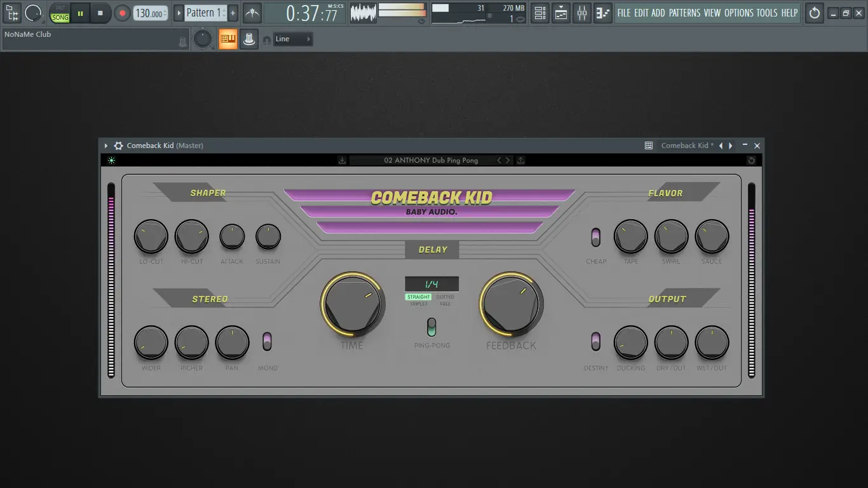Click the waveform oscilloscope display
This screenshot has height=488, width=868.
pos(363,13)
